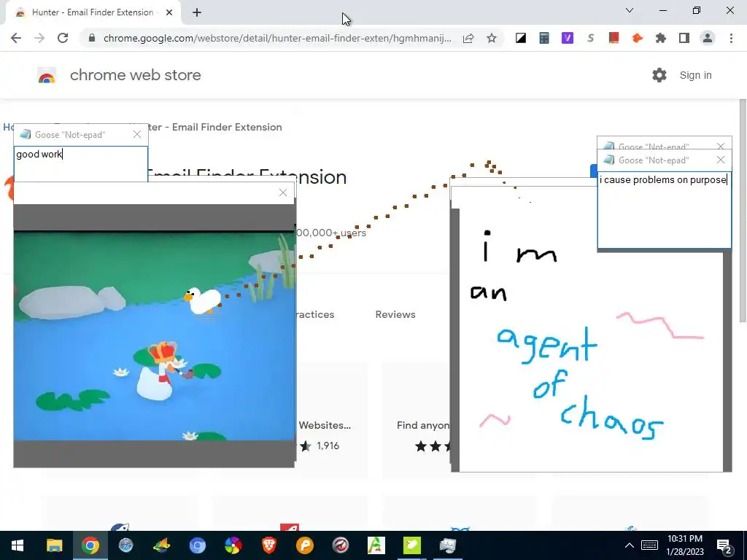Open the touch keyboard from tray
This screenshot has width=747, height=560.
pos(649,545)
